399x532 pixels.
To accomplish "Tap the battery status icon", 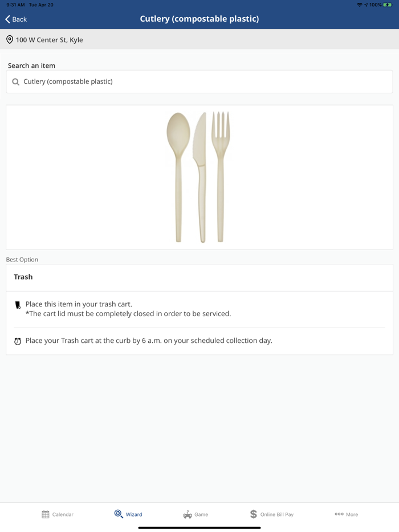I will tap(388, 5).
